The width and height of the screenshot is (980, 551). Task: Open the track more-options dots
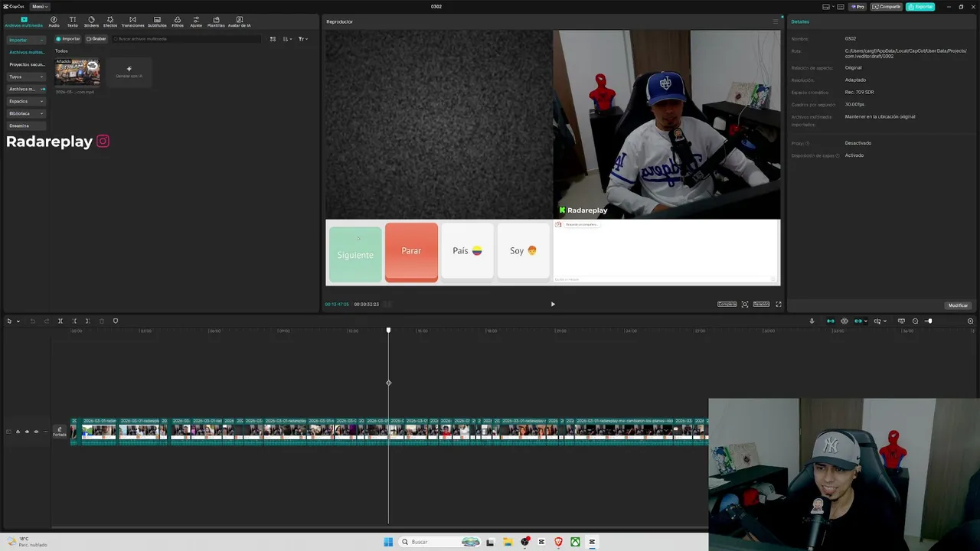(x=45, y=432)
